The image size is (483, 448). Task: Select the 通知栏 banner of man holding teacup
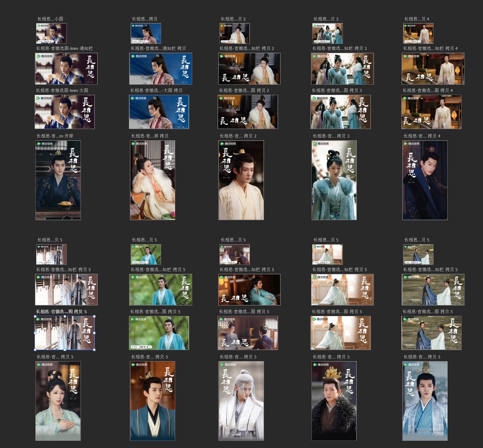click(x=66, y=69)
